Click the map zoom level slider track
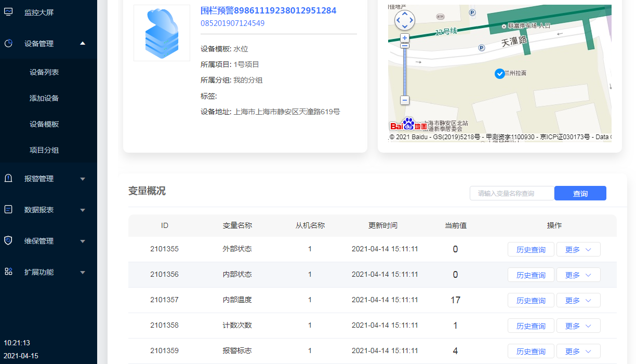Screen dimensions: 636x364 (405, 73)
